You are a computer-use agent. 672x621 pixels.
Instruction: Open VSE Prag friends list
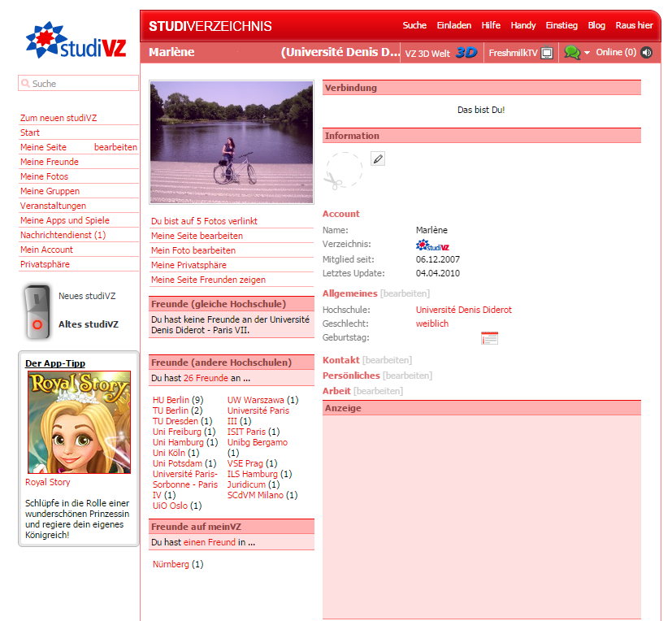(x=245, y=463)
